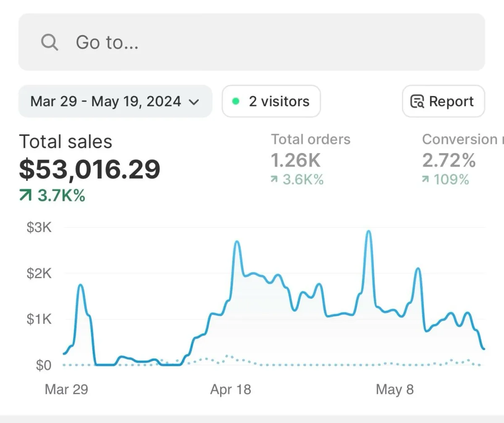Open the Mar 29 - May 19, 2024 date picker

106,102
